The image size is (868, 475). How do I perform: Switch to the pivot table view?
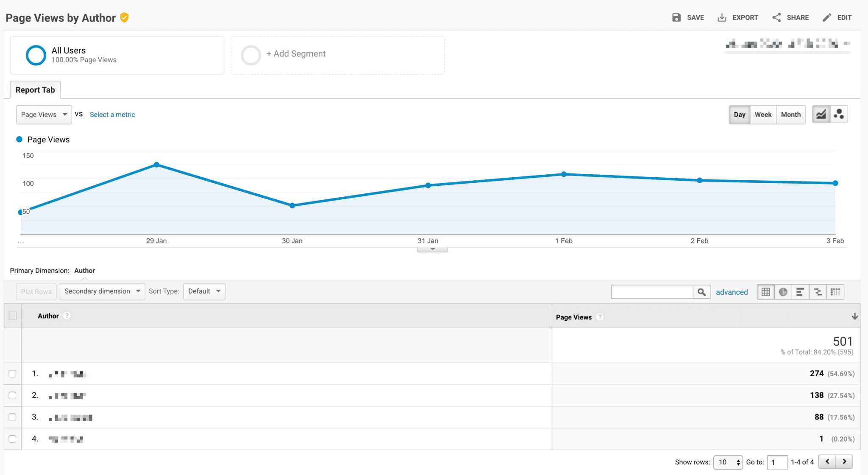[835, 292]
